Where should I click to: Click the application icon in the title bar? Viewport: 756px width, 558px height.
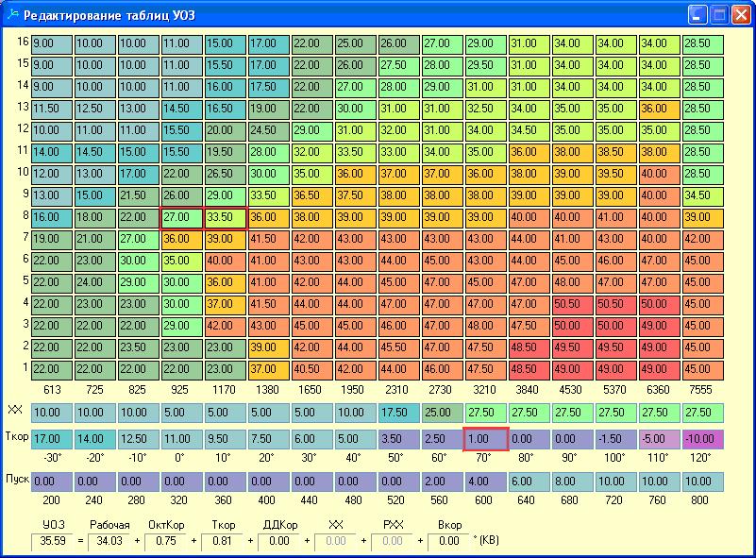coord(12,15)
